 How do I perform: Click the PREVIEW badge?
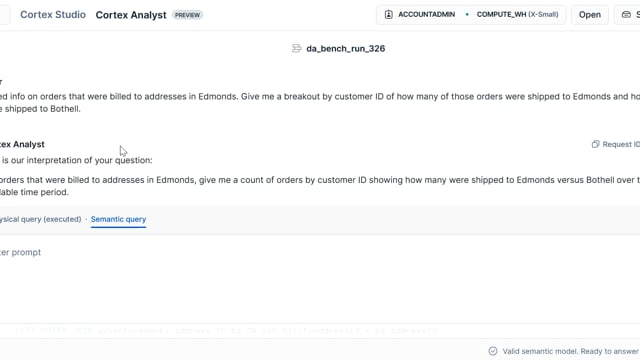pos(187,15)
